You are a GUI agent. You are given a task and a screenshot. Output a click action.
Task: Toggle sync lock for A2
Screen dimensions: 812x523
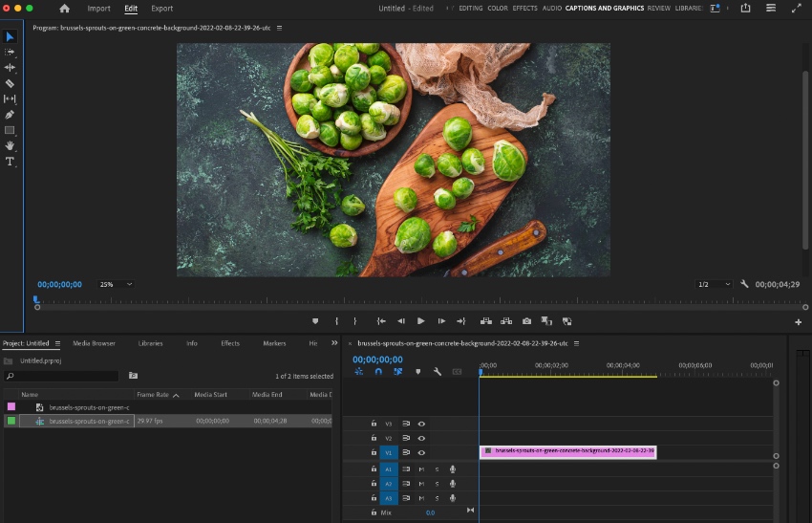point(406,484)
